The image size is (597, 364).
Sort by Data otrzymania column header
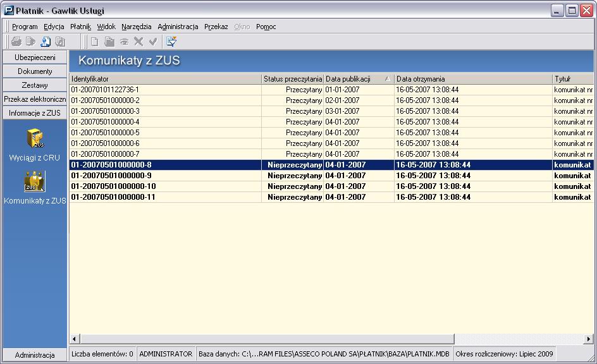pos(473,79)
